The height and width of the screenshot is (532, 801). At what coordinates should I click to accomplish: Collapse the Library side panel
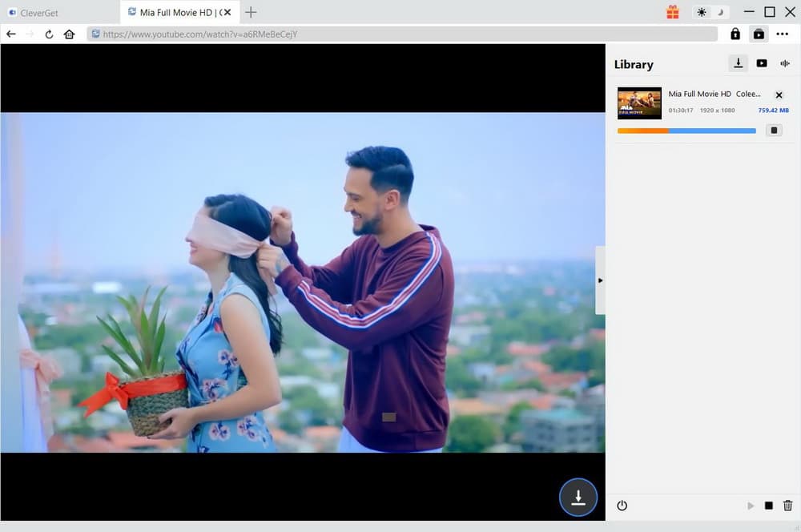click(600, 280)
